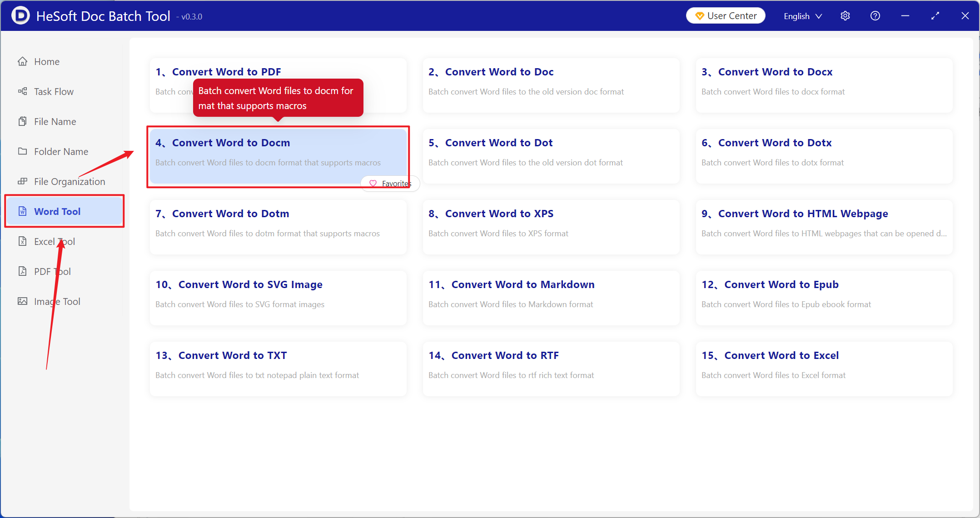Screen dimensions: 980x518
Task: Click 'Batch convert Word files to XPS format'
Action: 498,234
